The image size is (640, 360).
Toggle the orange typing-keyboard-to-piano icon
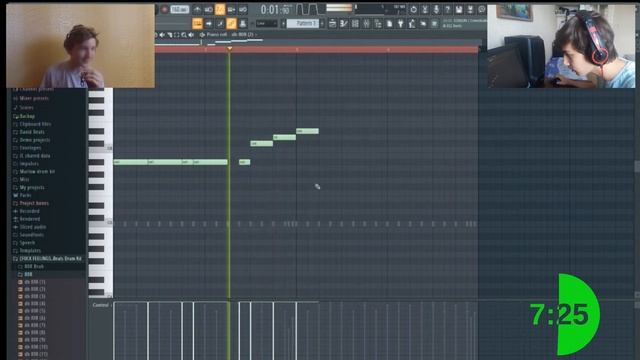click(197, 24)
